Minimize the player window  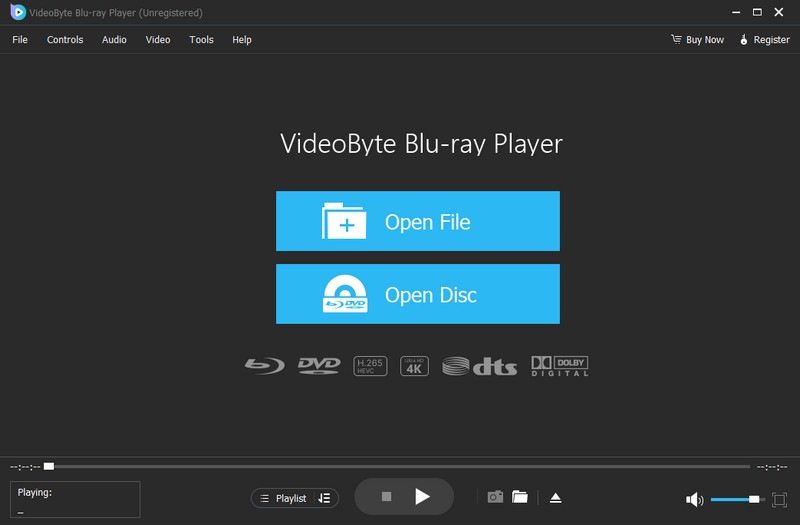coord(736,12)
